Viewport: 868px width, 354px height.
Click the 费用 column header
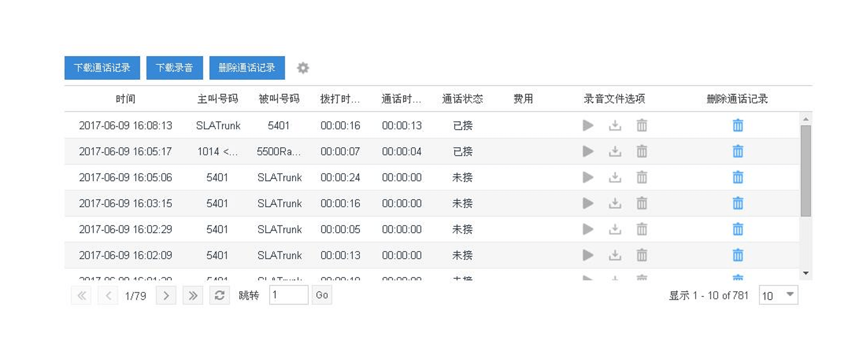523,99
